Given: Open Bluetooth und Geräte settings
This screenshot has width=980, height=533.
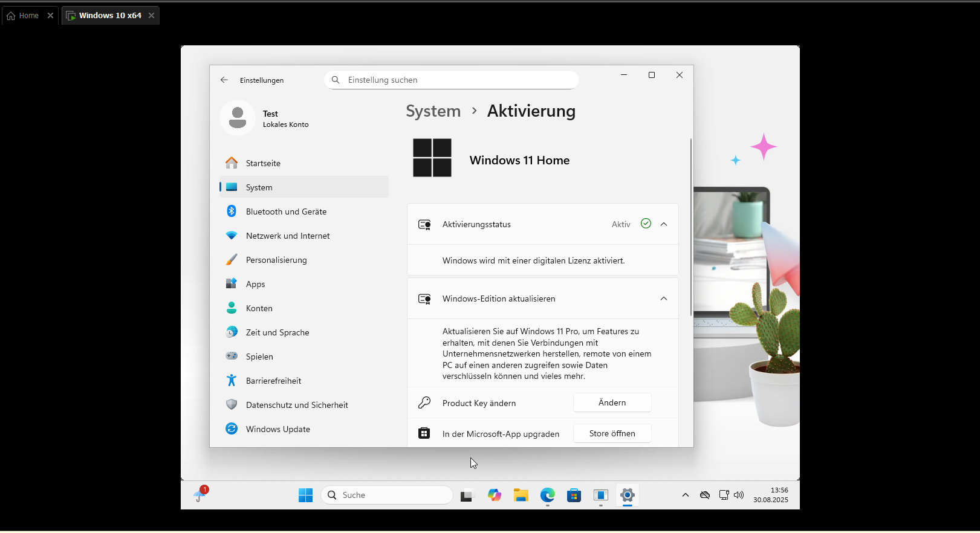Looking at the screenshot, I should [x=286, y=212].
